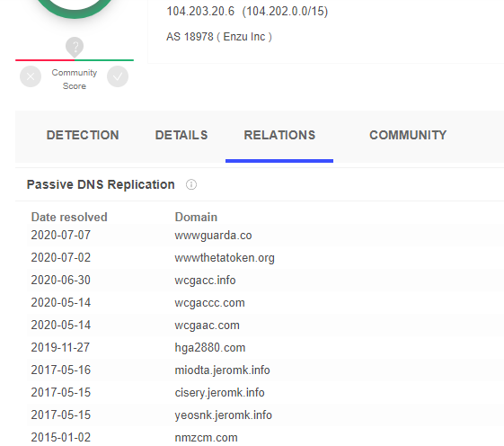Open domain hga2880.com

210,347
